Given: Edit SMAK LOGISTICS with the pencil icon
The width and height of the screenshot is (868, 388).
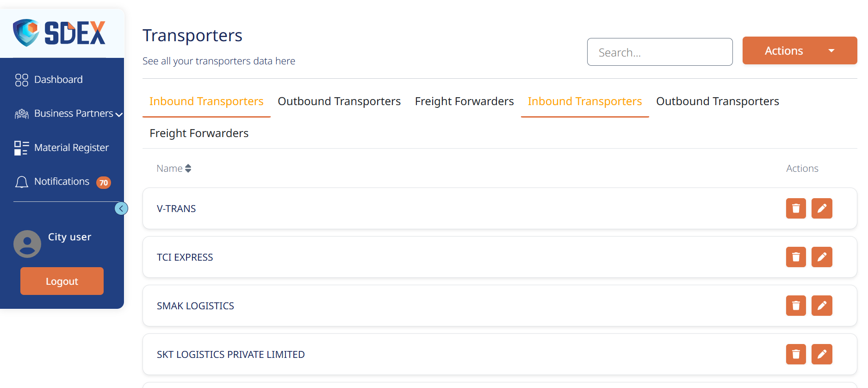Looking at the screenshot, I should point(822,306).
